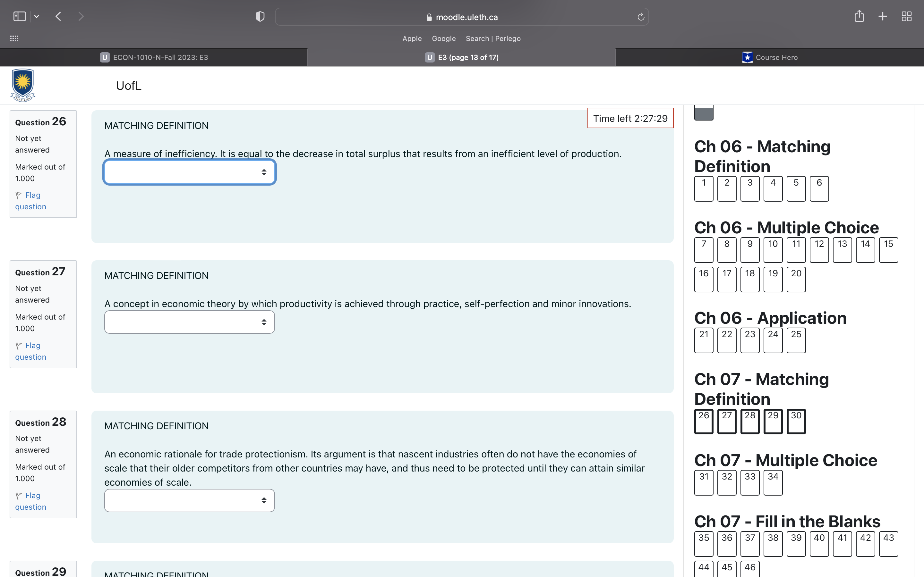The image size is (924, 577).
Task: Click the share icon in the toolbar
Action: [859, 16]
